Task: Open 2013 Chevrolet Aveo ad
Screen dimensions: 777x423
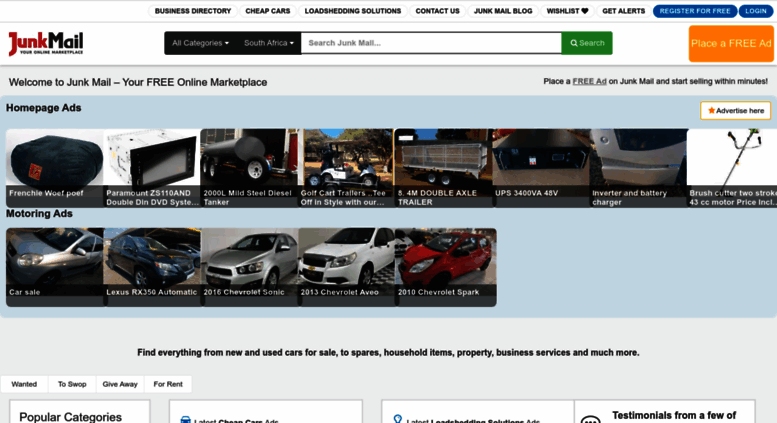Action: click(346, 267)
